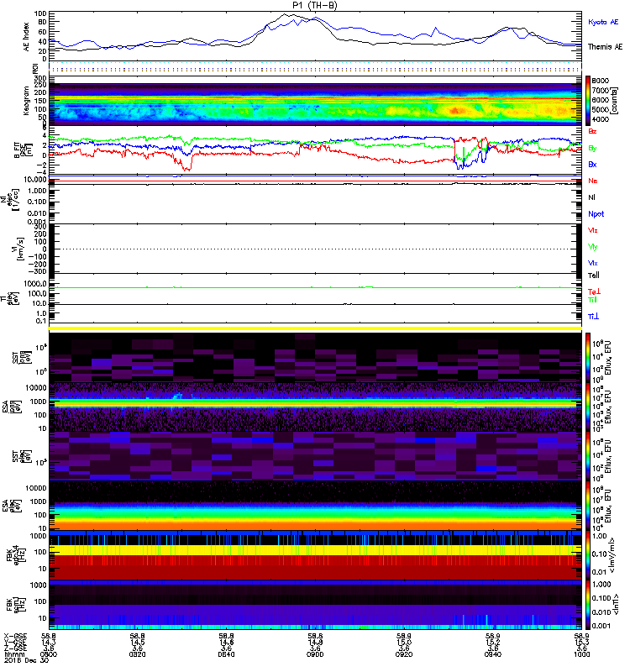
Task: Click the blue Bx legend label
Action: coord(592,165)
